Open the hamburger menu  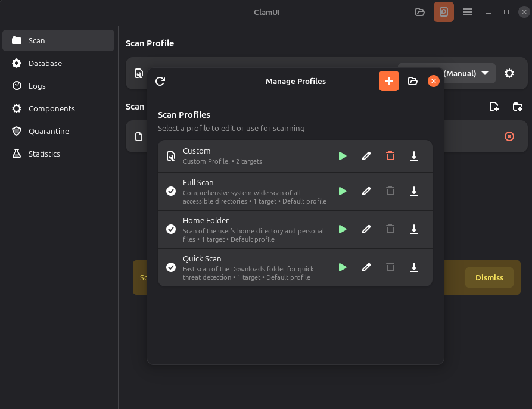click(x=468, y=11)
